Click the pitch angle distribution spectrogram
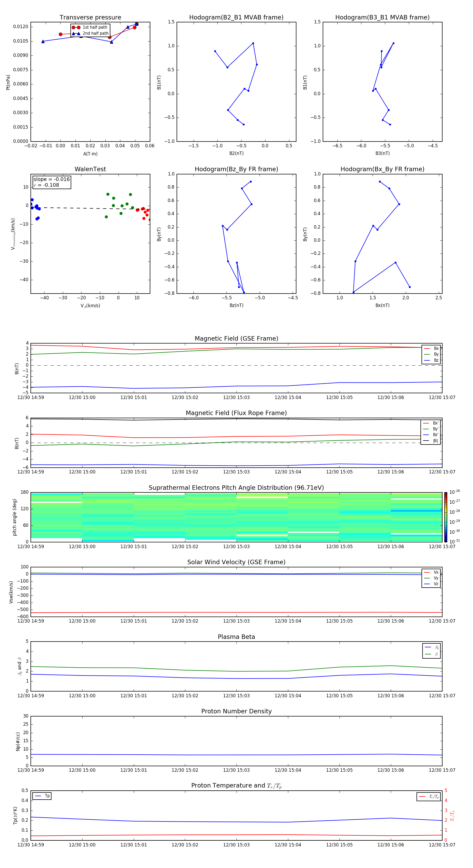This screenshot has height=868, width=473. pyautogui.click(x=236, y=517)
